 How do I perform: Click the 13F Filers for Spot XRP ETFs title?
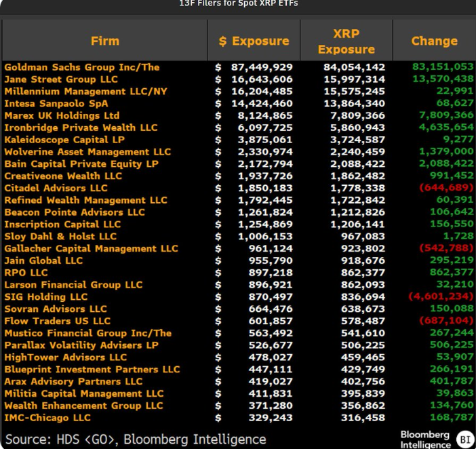coord(238,3)
